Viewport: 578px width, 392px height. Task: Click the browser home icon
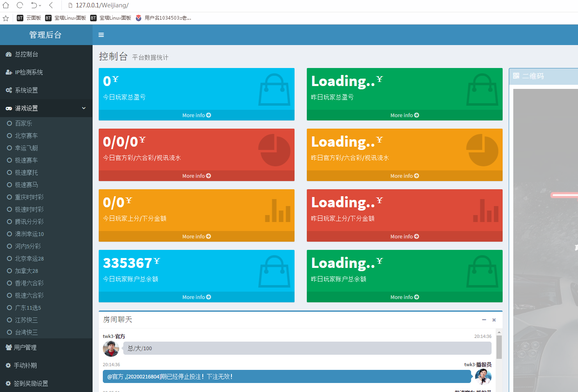(x=6, y=5)
